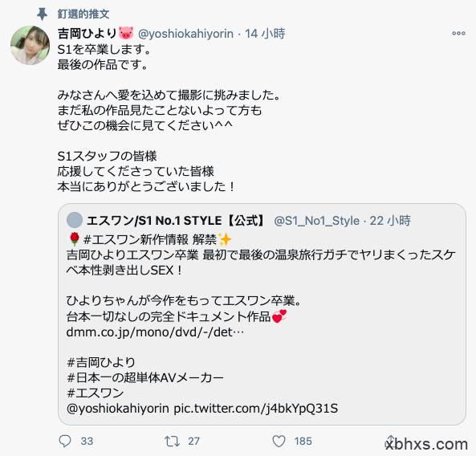Click the quoted tweet's gray avatar circle
The height and width of the screenshot is (456, 476).
point(75,220)
